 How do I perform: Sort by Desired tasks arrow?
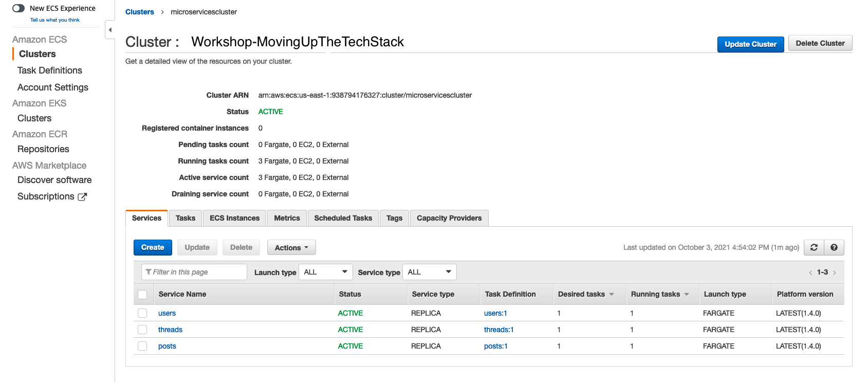click(612, 294)
